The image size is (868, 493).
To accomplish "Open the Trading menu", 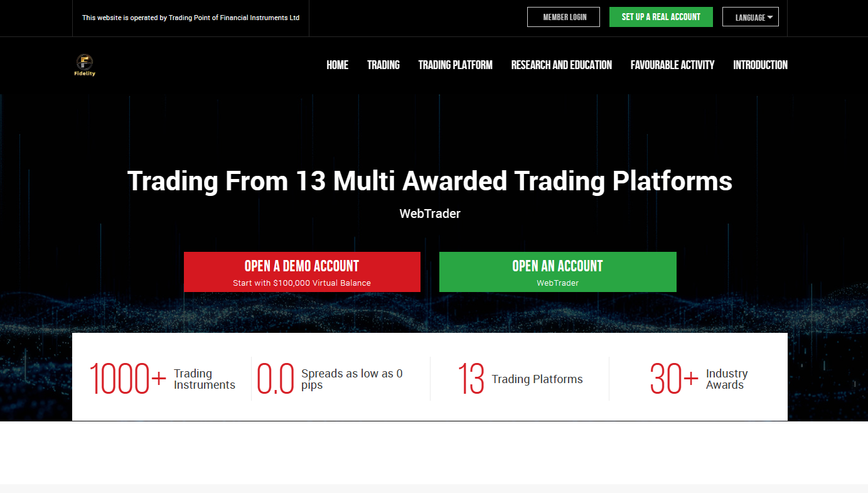I will pyautogui.click(x=383, y=65).
